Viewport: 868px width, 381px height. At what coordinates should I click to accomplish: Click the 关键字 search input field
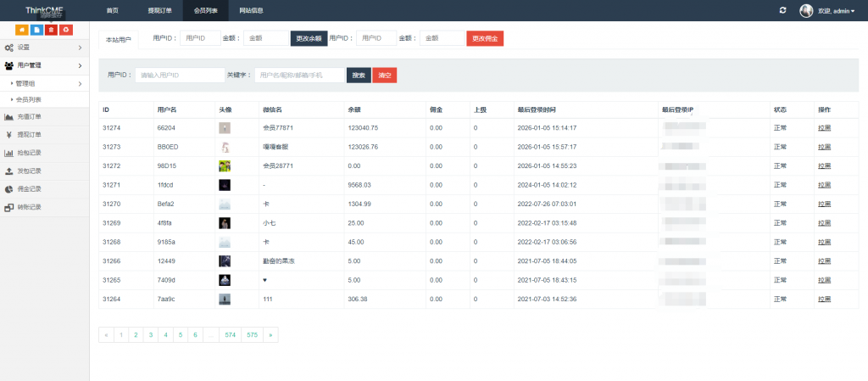click(x=300, y=75)
